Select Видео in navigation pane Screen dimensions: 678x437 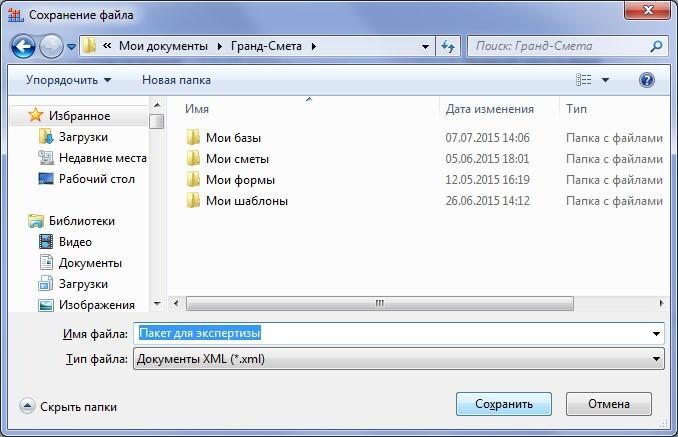pyautogui.click(x=75, y=242)
